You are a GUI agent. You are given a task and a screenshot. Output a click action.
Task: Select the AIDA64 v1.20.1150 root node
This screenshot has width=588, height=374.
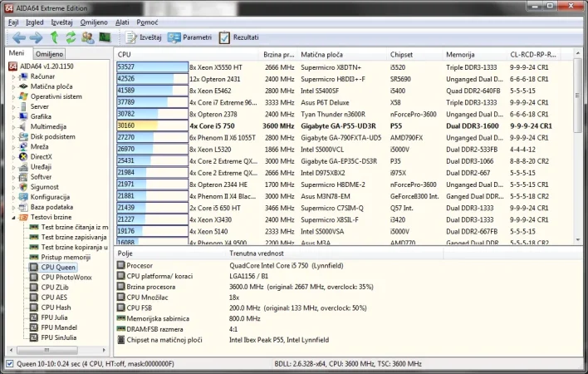(x=47, y=66)
